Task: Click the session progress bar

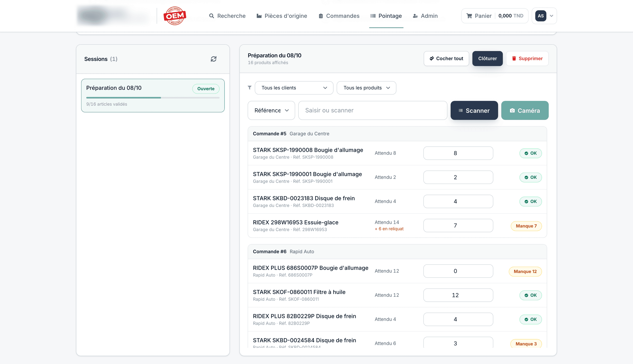Action: pos(153,97)
